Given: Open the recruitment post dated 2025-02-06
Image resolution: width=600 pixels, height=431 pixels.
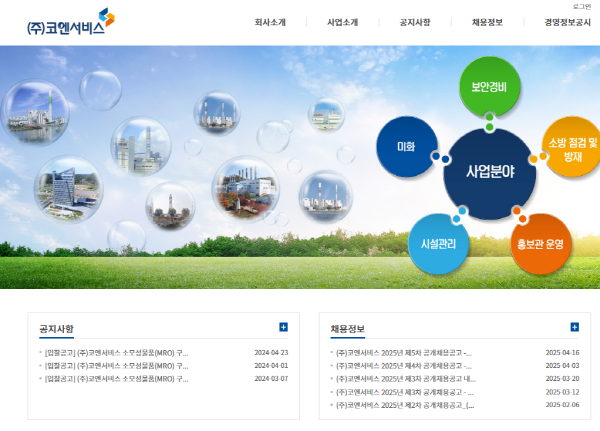Looking at the screenshot, I should [404, 405].
